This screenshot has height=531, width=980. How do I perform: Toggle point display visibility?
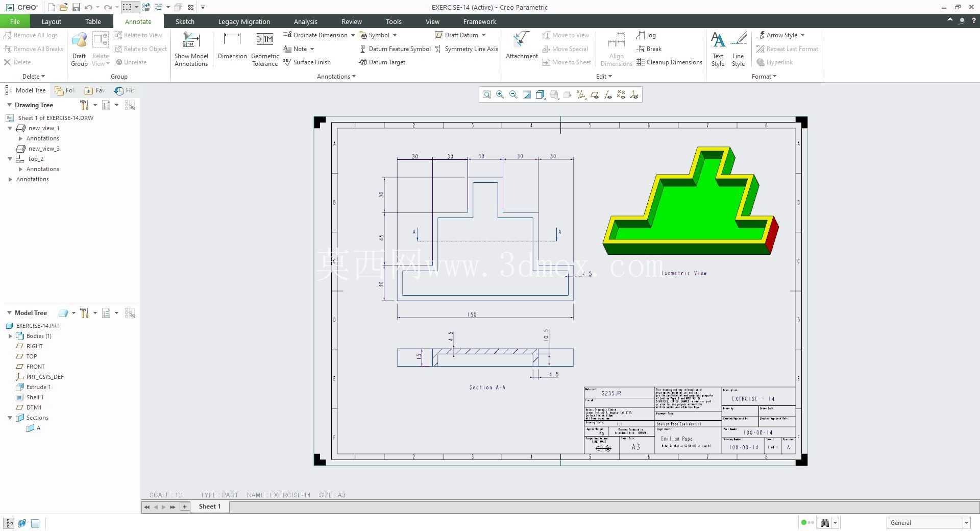pyautogui.click(x=621, y=94)
